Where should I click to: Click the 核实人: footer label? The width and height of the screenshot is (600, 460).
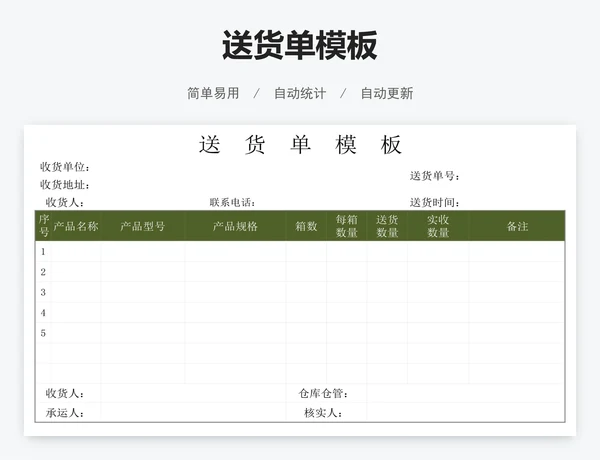coord(323,413)
